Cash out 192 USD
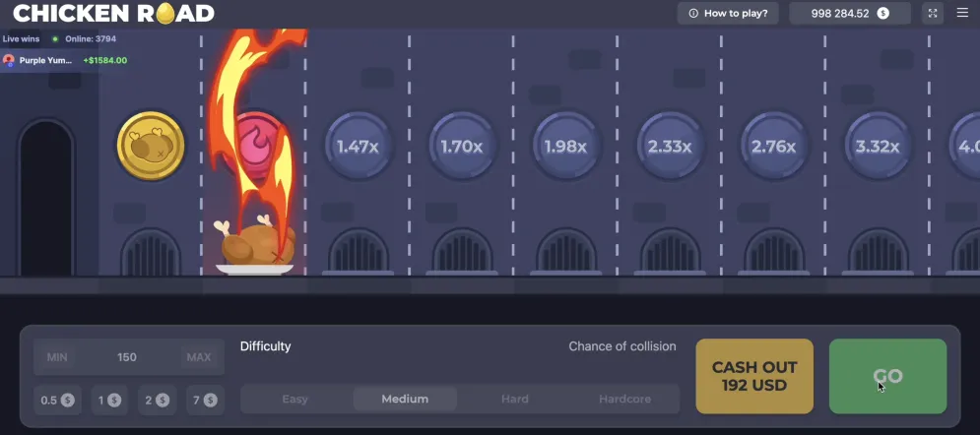The width and height of the screenshot is (980, 435). click(x=754, y=376)
